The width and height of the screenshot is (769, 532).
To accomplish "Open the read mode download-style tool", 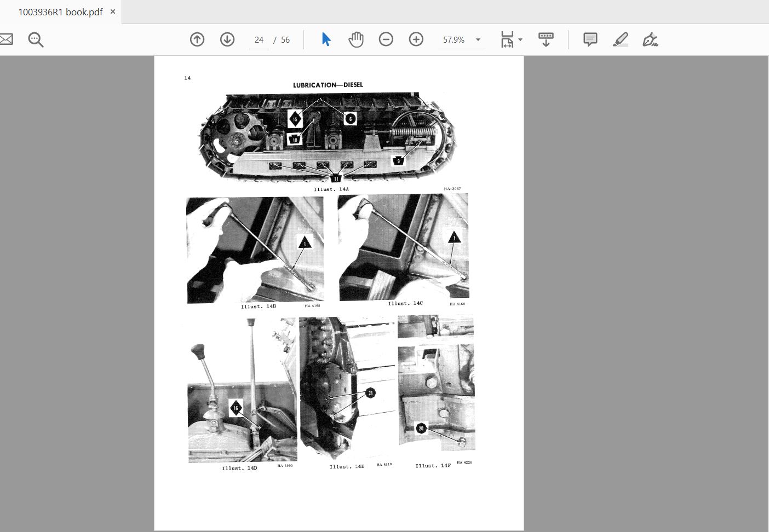I will pos(546,39).
